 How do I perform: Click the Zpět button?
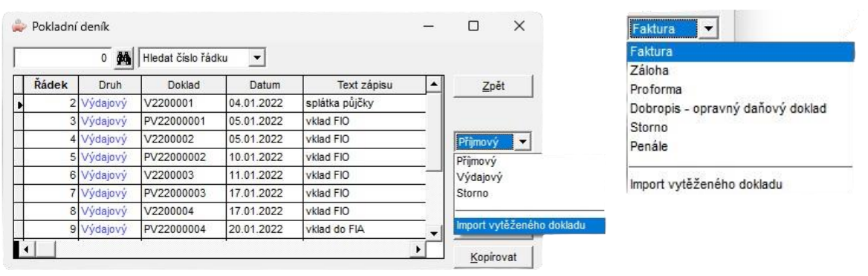coord(493,86)
